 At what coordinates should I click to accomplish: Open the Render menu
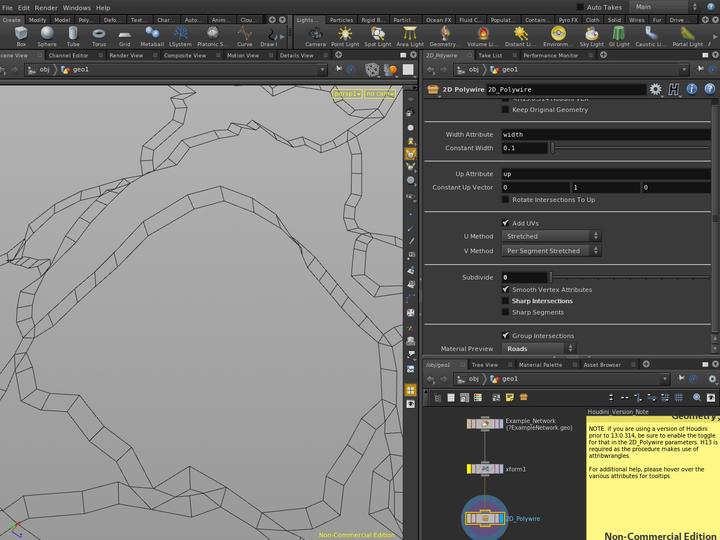coord(46,7)
